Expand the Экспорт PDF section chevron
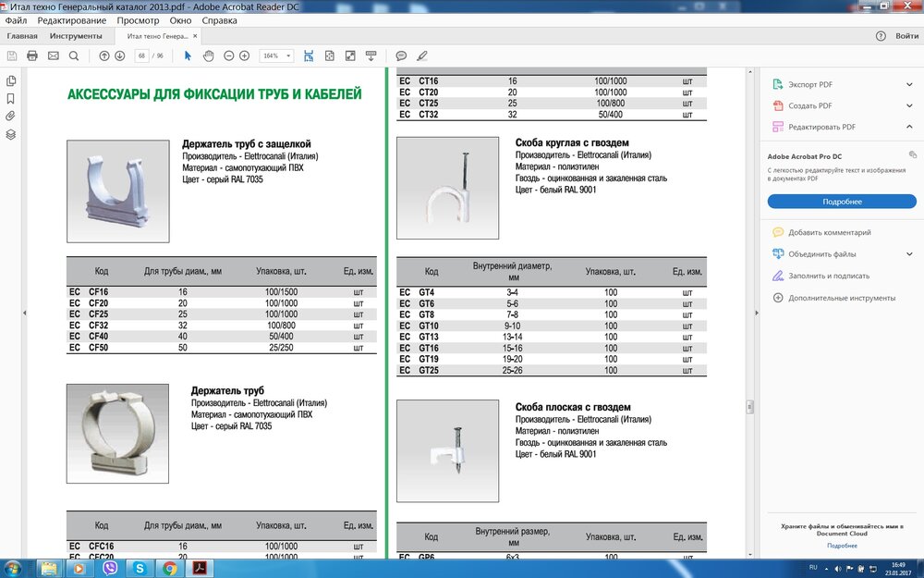Viewport: 924px width, 578px height. coord(909,84)
